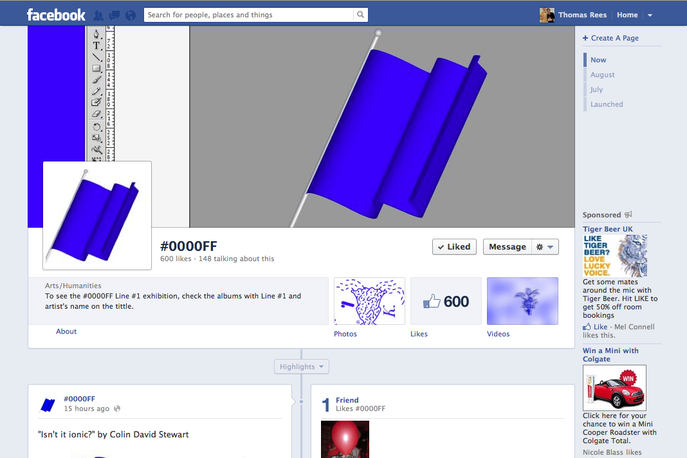Open the Photos thumbnail
Image resolution: width=687 pixels, height=458 pixels.
point(368,301)
